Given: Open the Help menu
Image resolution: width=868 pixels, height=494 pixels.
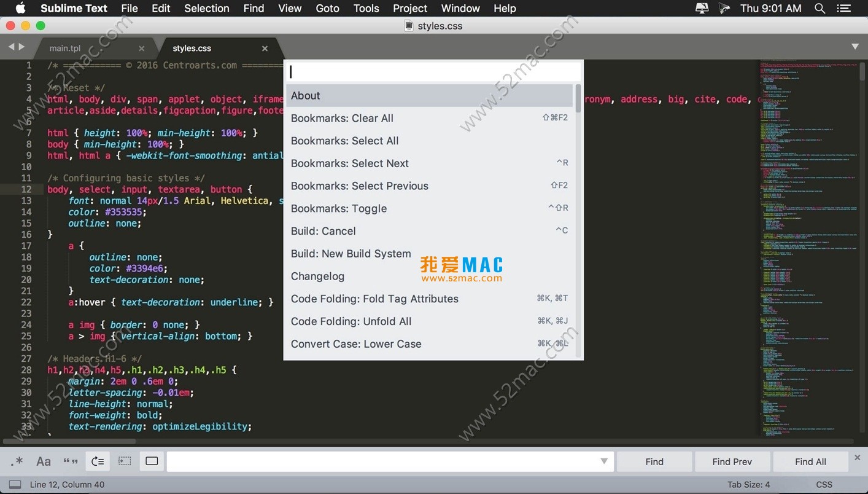Looking at the screenshot, I should [505, 8].
